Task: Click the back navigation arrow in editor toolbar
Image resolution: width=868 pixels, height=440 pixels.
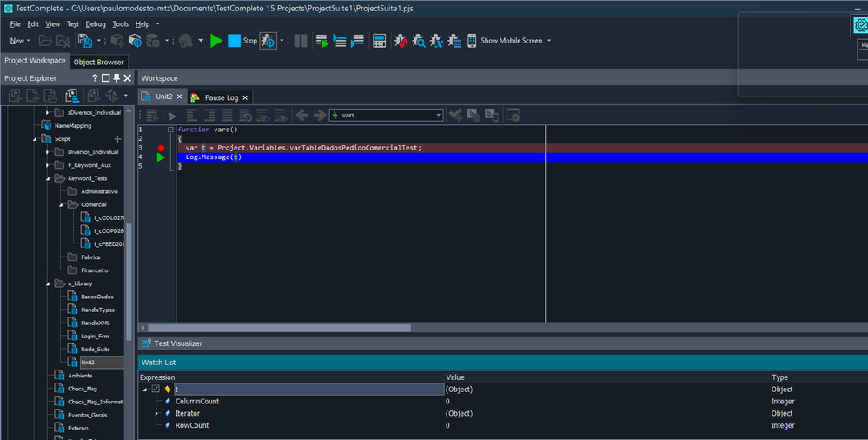Action: 302,115
